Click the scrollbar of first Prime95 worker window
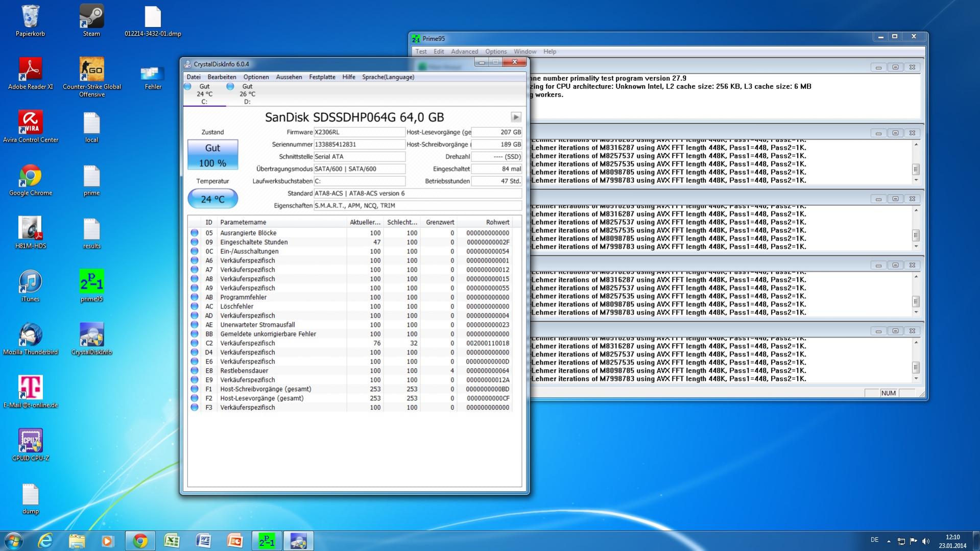Image resolution: width=980 pixels, height=551 pixels. [916, 162]
